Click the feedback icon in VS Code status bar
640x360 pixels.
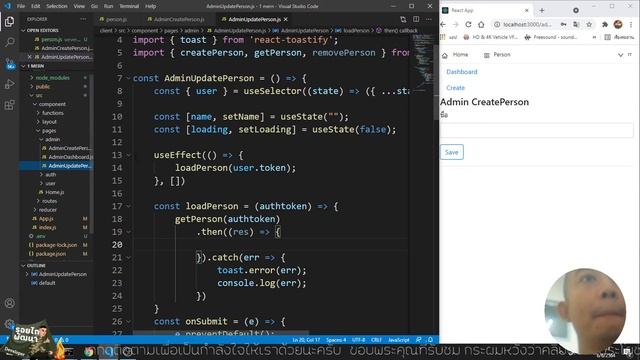coord(419,340)
